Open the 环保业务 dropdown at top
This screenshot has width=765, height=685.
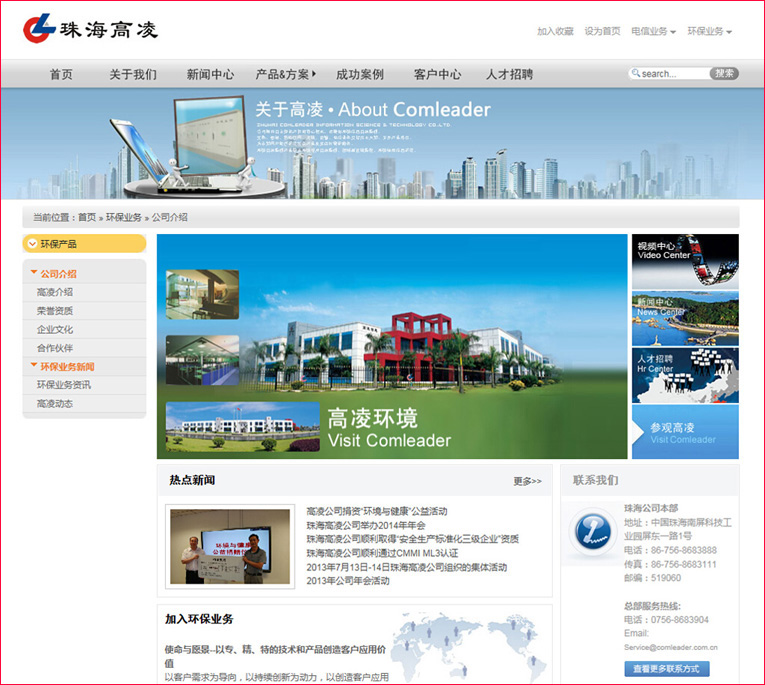710,31
